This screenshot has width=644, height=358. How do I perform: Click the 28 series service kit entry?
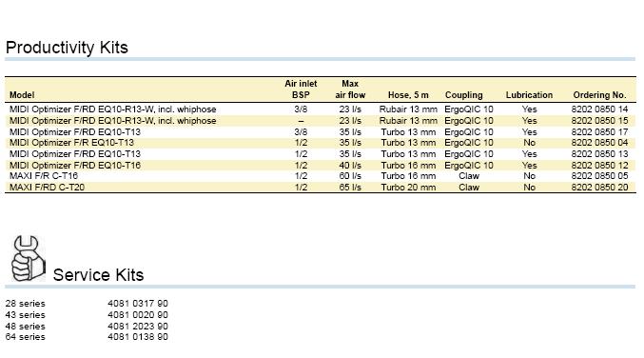(25, 304)
